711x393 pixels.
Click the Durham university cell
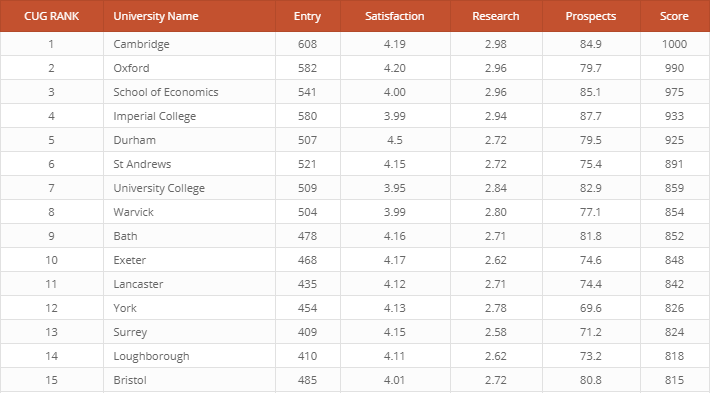(x=134, y=140)
